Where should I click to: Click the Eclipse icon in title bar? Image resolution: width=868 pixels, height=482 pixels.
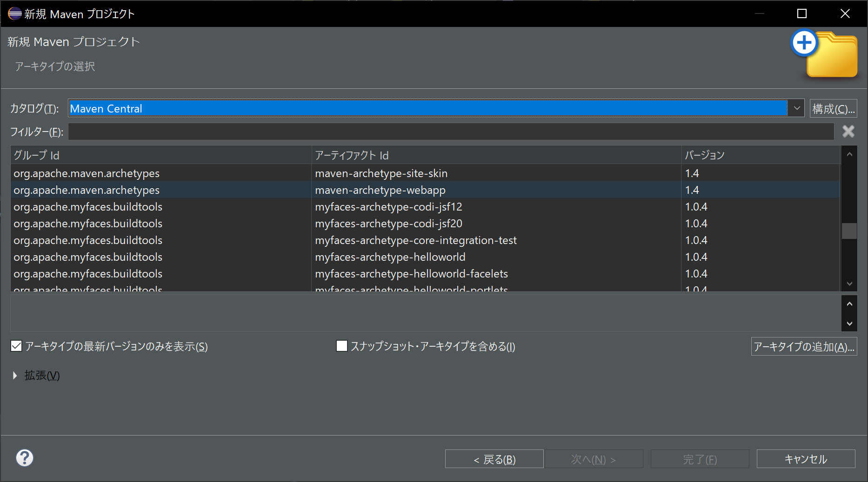[x=15, y=13]
